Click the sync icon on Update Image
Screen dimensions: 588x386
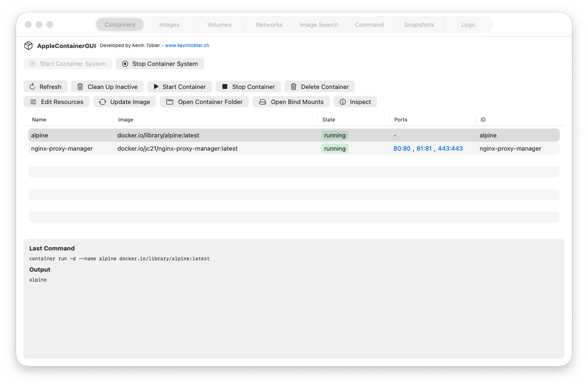(x=102, y=102)
